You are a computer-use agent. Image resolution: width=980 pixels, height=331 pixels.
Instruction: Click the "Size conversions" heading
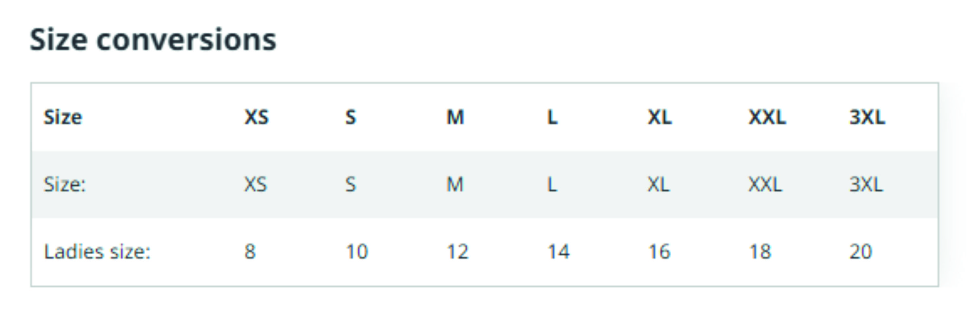click(153, 40)
